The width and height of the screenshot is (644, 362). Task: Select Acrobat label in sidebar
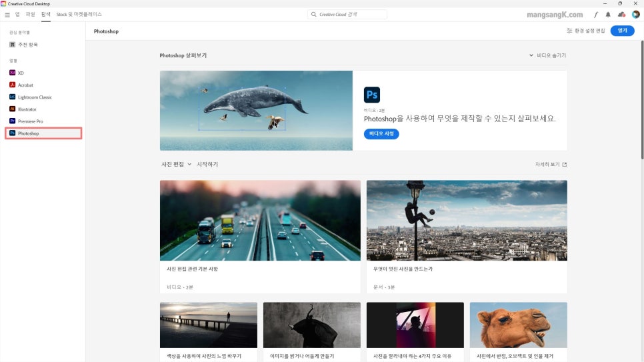point(25,85)
